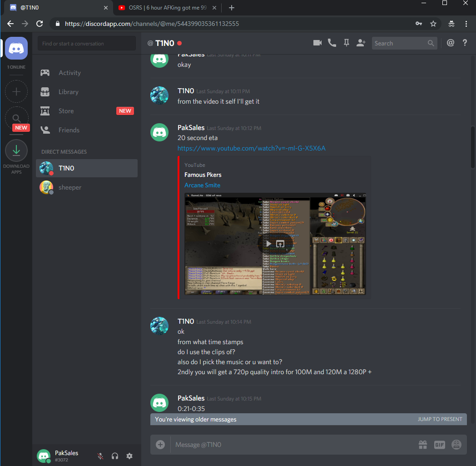Open recent mentions @ icon
The image size is (476, 466).
click(x=451, y=43)
